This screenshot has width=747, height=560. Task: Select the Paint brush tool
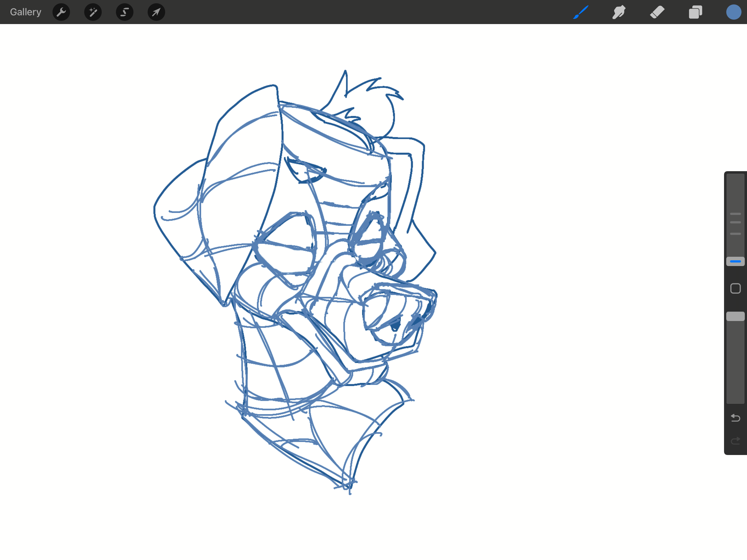[580, 12]
